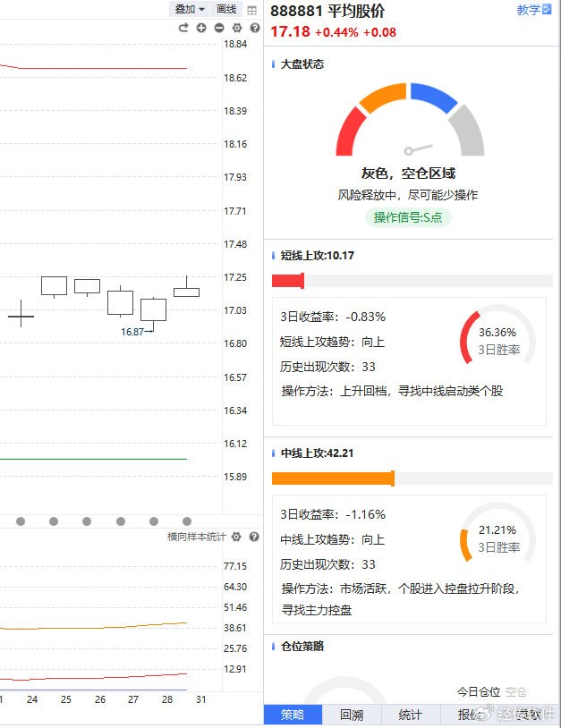
Task: Zoom in with the plus circle icon
Action: [201, 28]
